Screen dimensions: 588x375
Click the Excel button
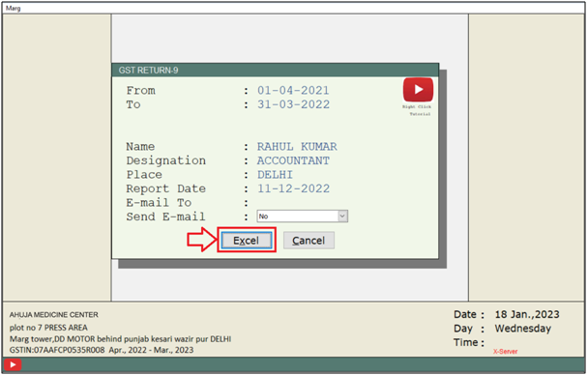(247, 240)
